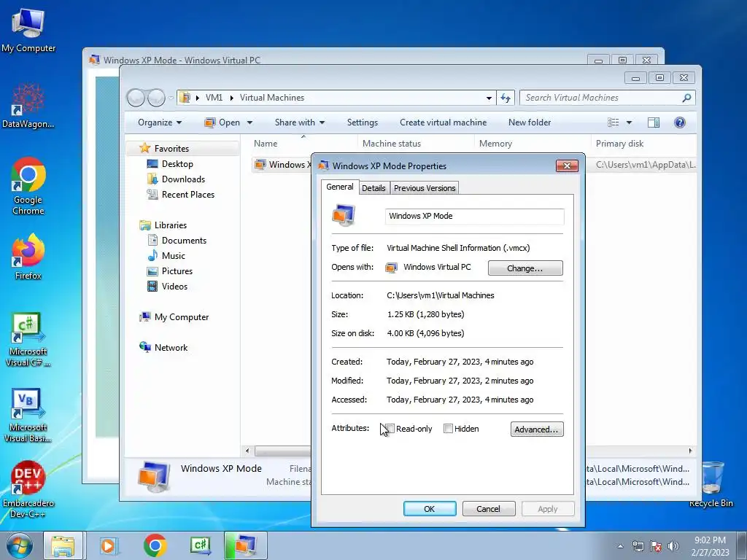Expand the Open button dropdown arrow

[249, 122]
